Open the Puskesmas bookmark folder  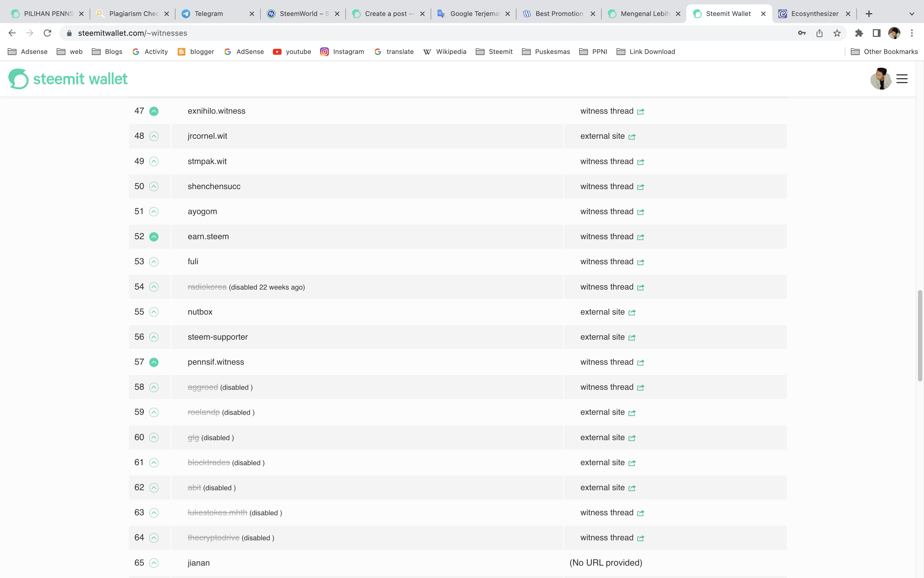click(546, 52)
